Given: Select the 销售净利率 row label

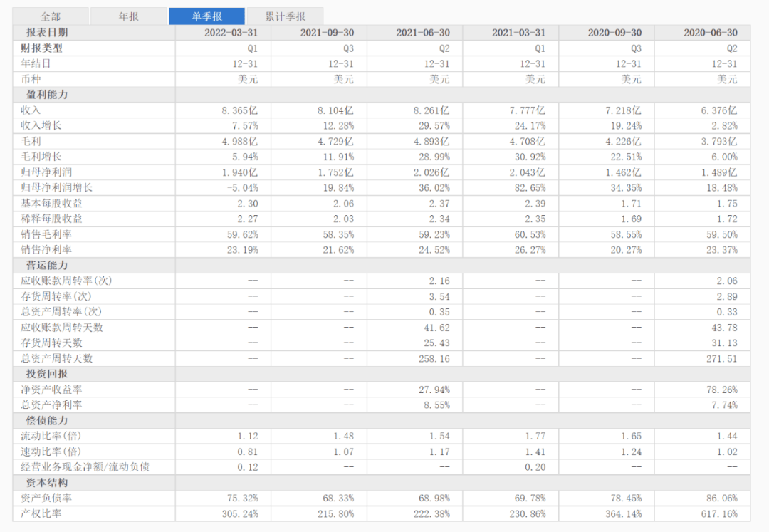Looking at the screenshot, I should pos(43,250).
